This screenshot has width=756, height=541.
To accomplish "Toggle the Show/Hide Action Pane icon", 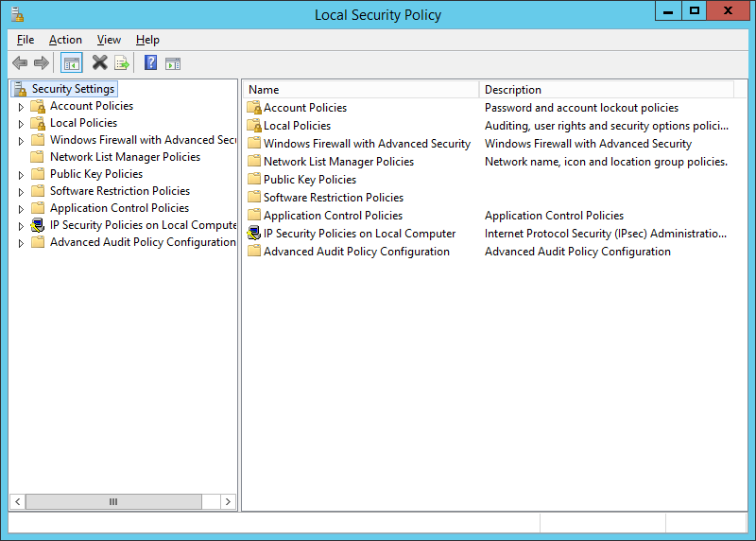I will pos(173,63).
